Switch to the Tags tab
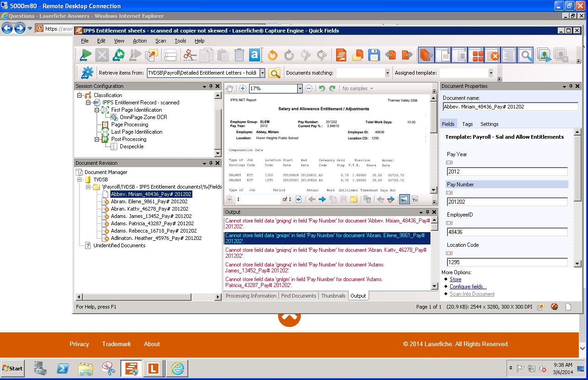This screenshot has height=380, width=588. tap(468, 124)
